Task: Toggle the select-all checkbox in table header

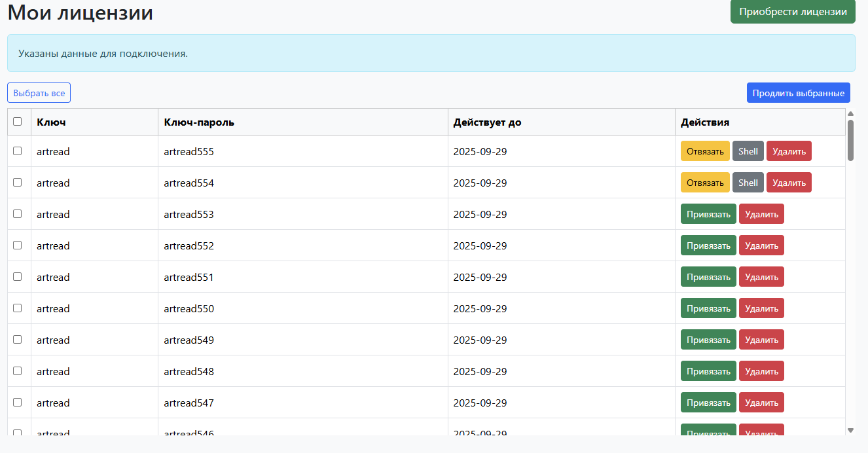Action: (18, 121)
